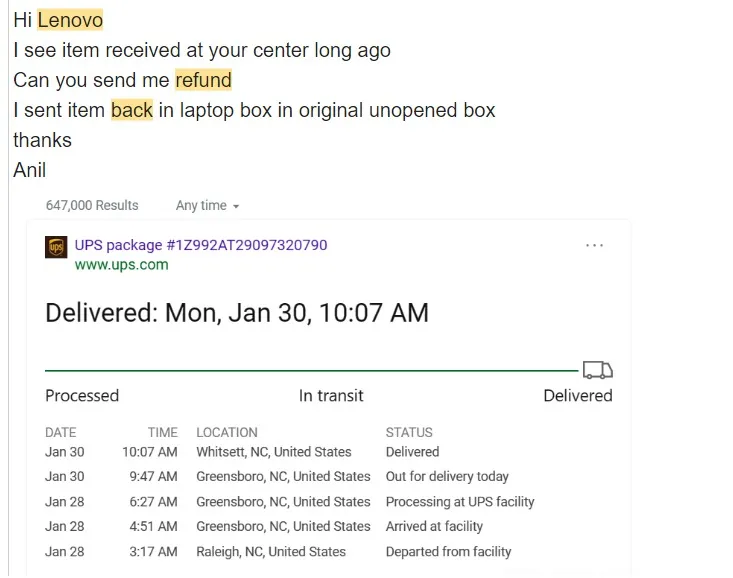
Task: Open the three-dot more options menu
Action: [594, 245]
